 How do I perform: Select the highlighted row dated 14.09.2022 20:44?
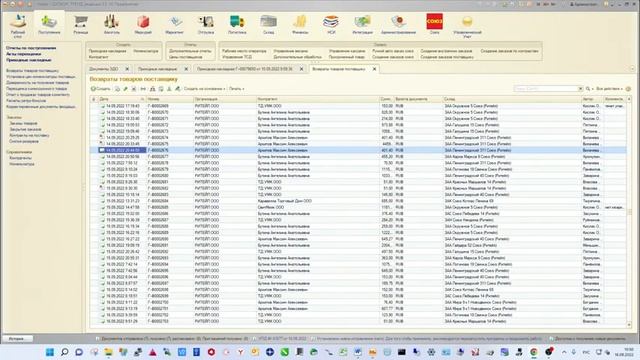click(x=358, y=150)
